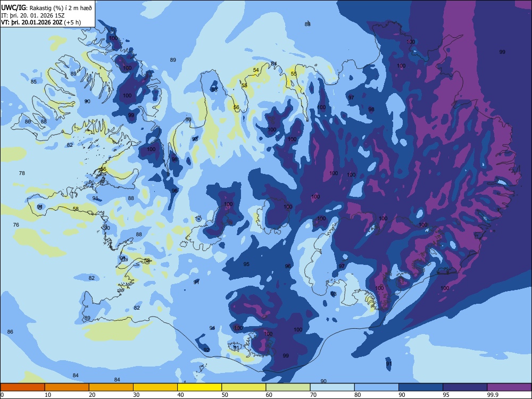The image size is (532, 399).
Task: Click the 60–70 light green legend swatch
Action: click(x=288, y=387)
